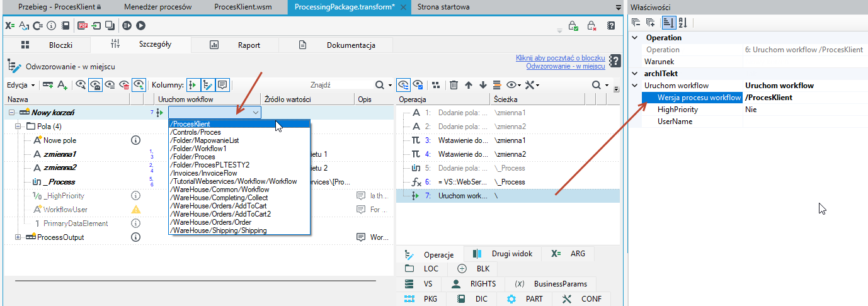Click the info icon on the Nowe pole row
This screenshot has height=306, width=868.
pos(135,140)
